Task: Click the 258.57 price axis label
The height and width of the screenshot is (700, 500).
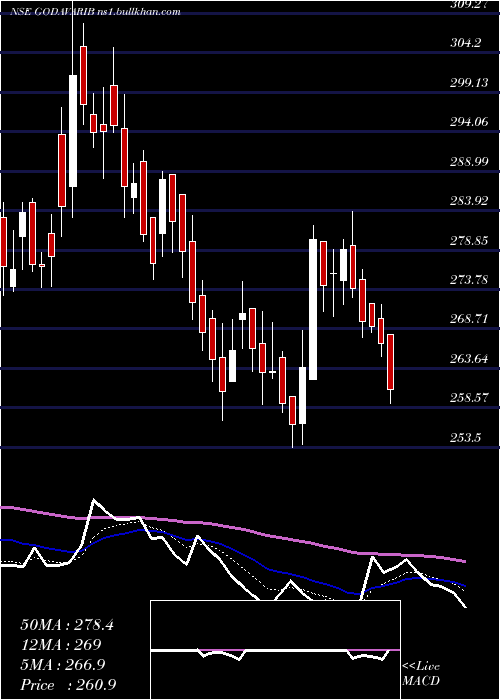Action: click(469, 397)
